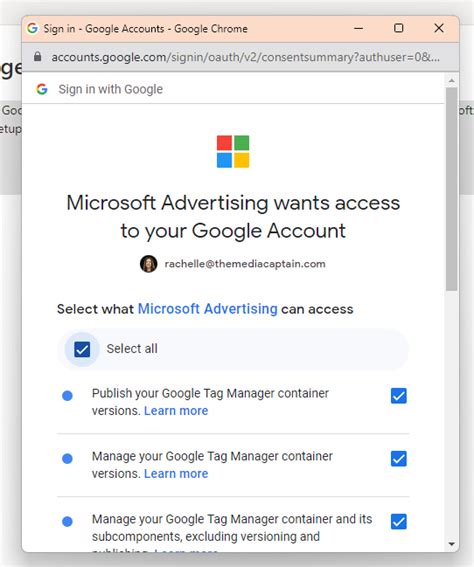Click the Microsoft four-square logo

(233, 152)
